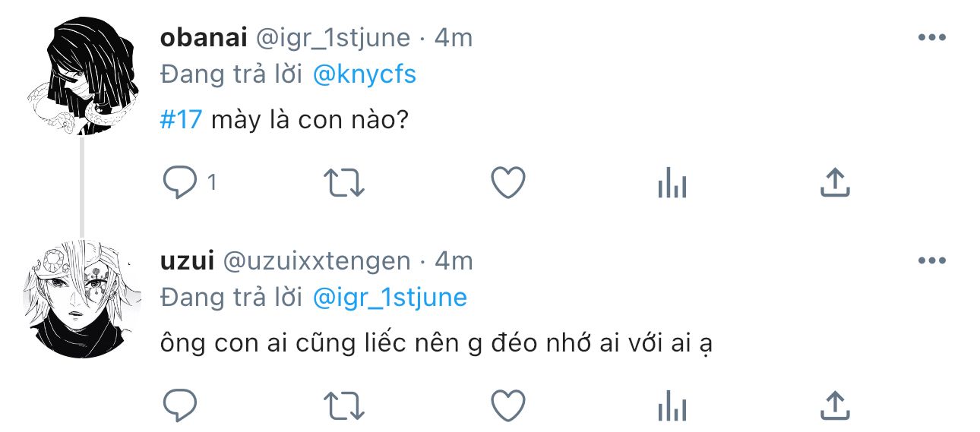View analytics for uzui's tweet
This screenshot has width=980, height=432.
click(672, 405)
